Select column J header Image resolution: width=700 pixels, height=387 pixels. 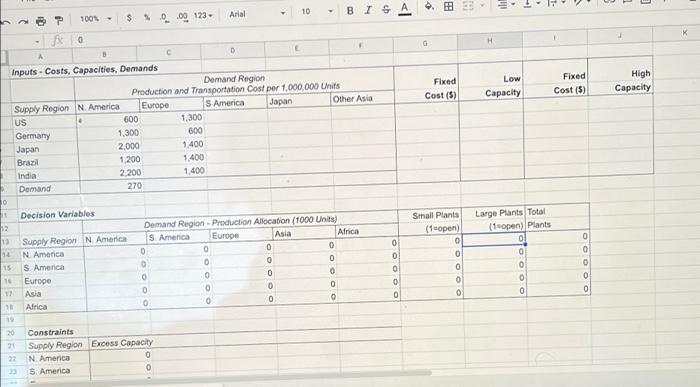(x=620, y=35)
